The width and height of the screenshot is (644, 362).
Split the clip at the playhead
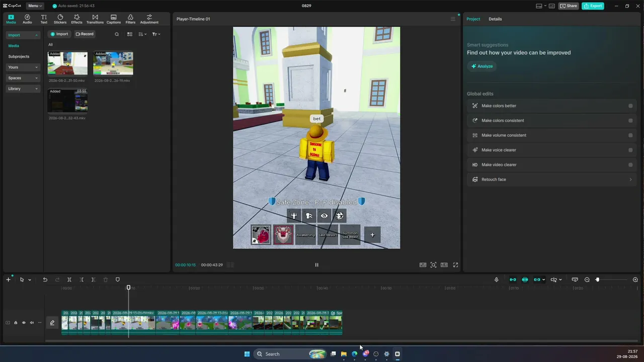69,280
